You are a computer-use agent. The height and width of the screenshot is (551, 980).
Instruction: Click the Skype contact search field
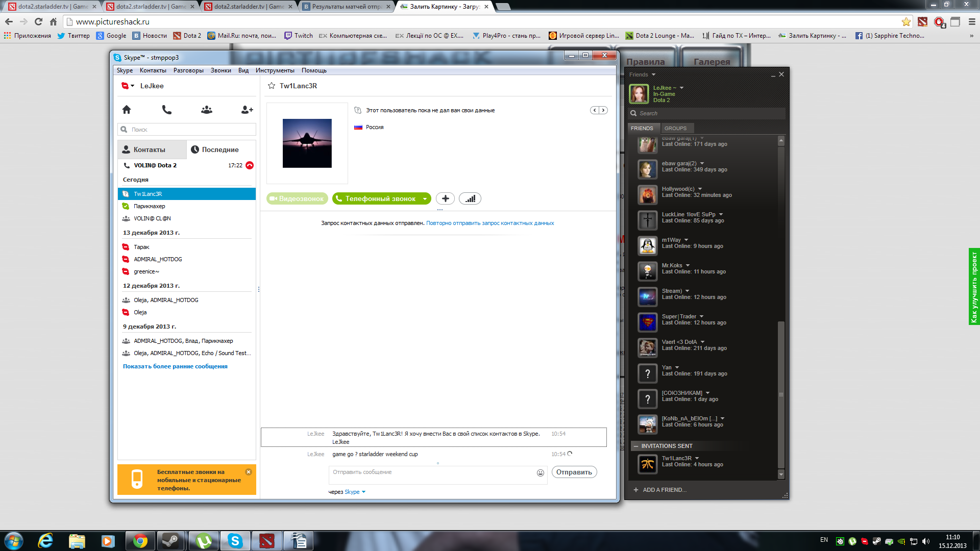(x=187, y=130)
